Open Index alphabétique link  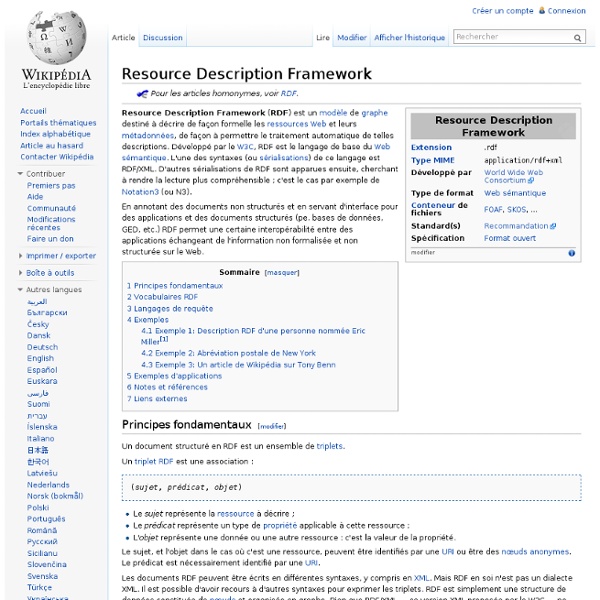pos(55,134)
